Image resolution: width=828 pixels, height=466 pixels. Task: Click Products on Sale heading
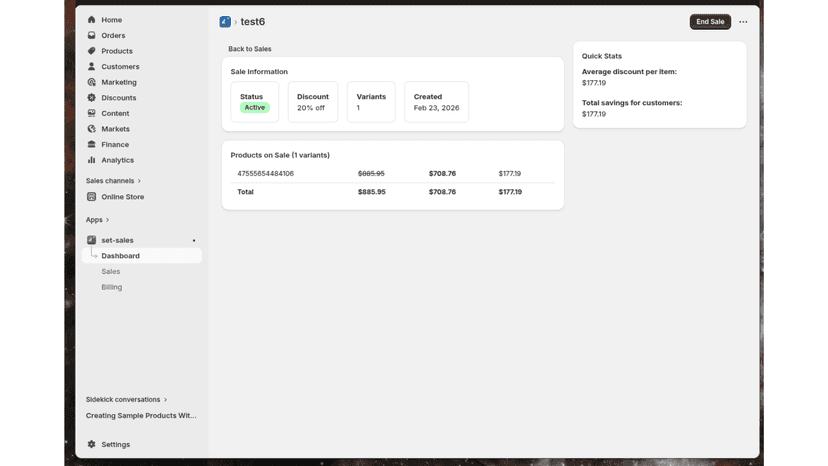pyautogui.click(x=280, y=155)
